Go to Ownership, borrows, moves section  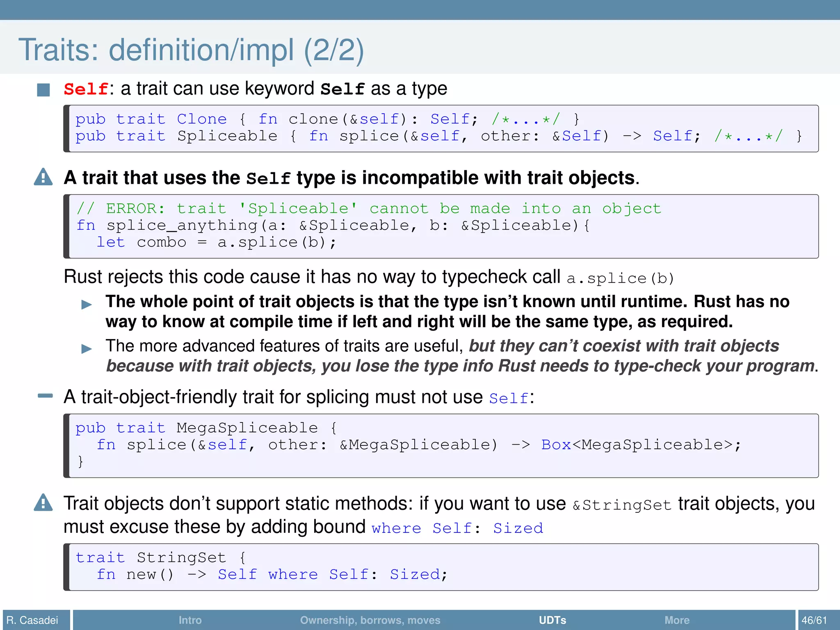tap(370, 620)
